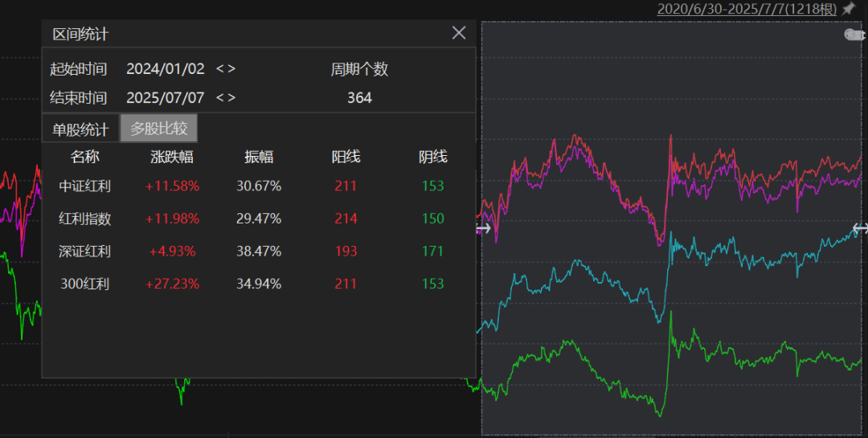This screenshot has width=868, height=438.
Task: Move 结束时间 to the next date
Action: (x=232, y=98)
